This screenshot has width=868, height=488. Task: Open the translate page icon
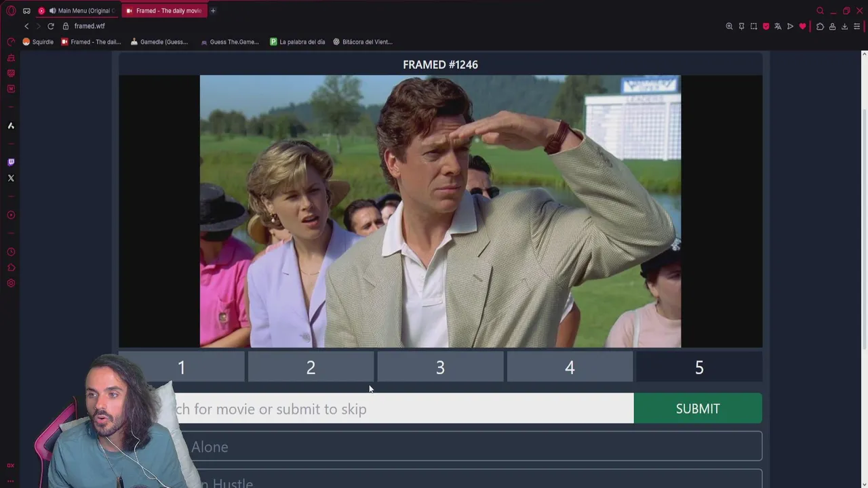[x=778, y=26]
